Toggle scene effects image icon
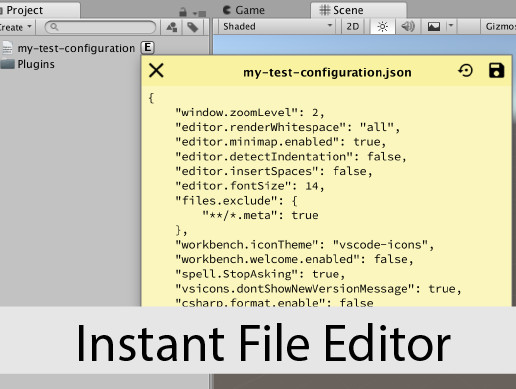 click(434, 26)
